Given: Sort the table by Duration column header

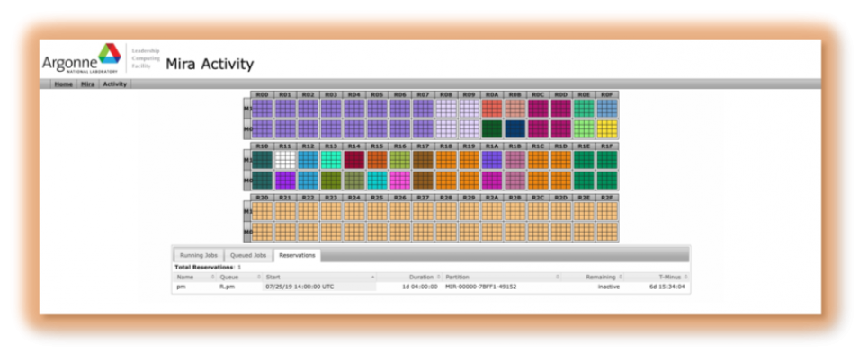Looking at the screenshot, I should [x=423, y=277].
